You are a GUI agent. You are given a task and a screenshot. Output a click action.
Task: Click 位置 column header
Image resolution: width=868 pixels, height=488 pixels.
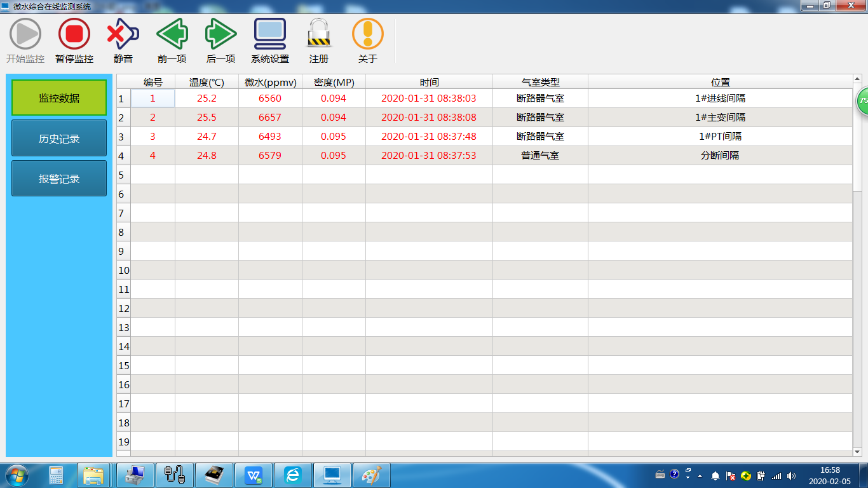(720, 82)
